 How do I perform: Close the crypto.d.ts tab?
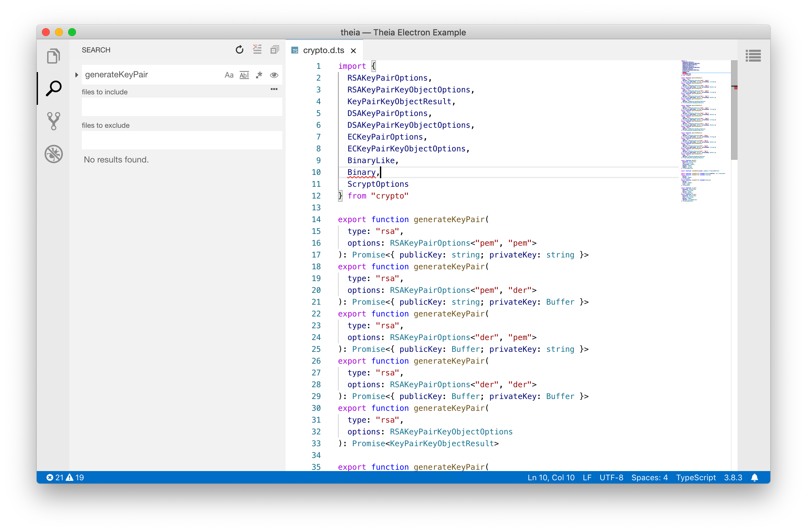point(353,50)
